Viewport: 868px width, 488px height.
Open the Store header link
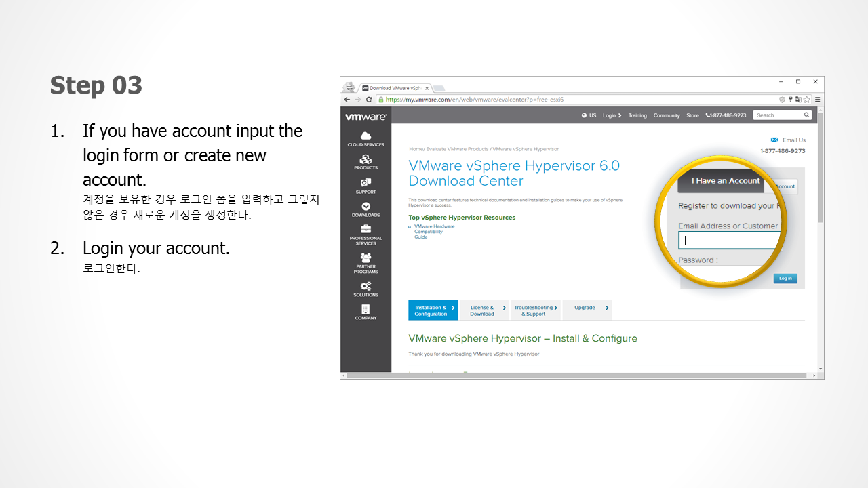point(692,115)
